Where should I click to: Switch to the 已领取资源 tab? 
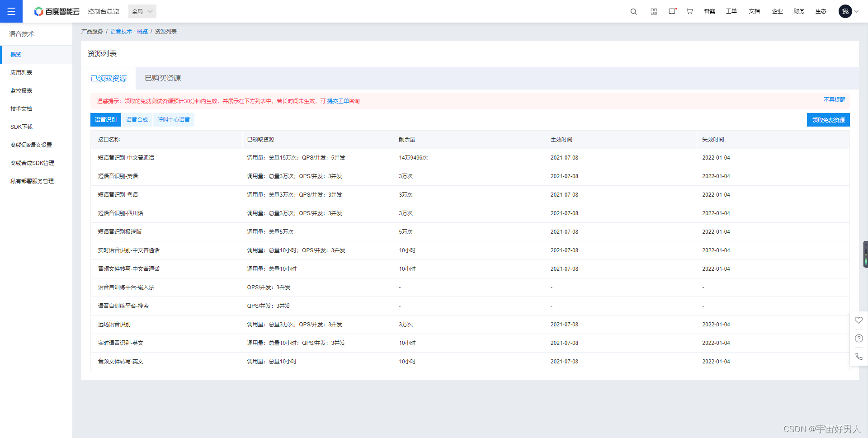108,79
